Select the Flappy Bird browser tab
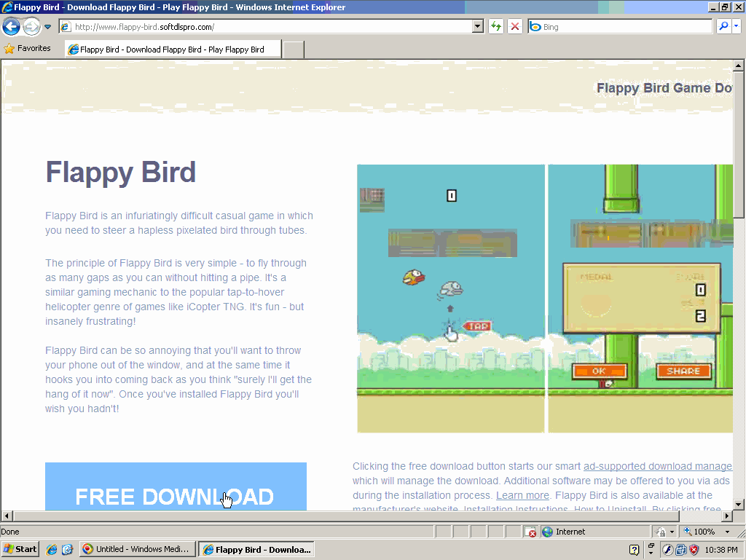Screen dimensions: 746x560 [x=173, y=50]
